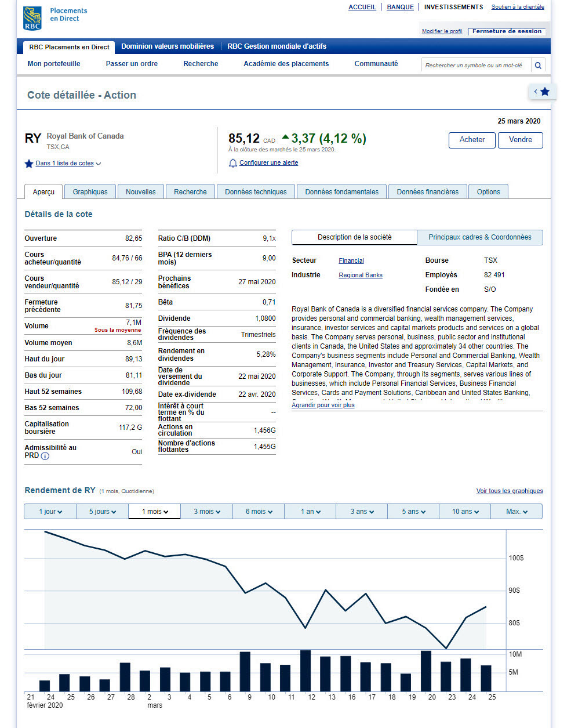Screen dimensions: 571x728
Task: Click the 85,12 stock price
Action: point(244,139)
